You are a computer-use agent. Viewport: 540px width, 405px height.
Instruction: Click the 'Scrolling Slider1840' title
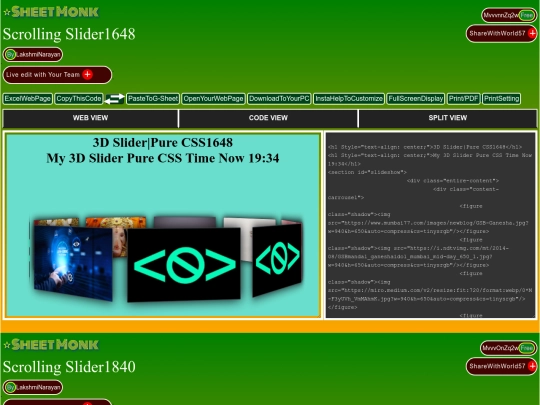pyautogui.click(x=69, y=367)
